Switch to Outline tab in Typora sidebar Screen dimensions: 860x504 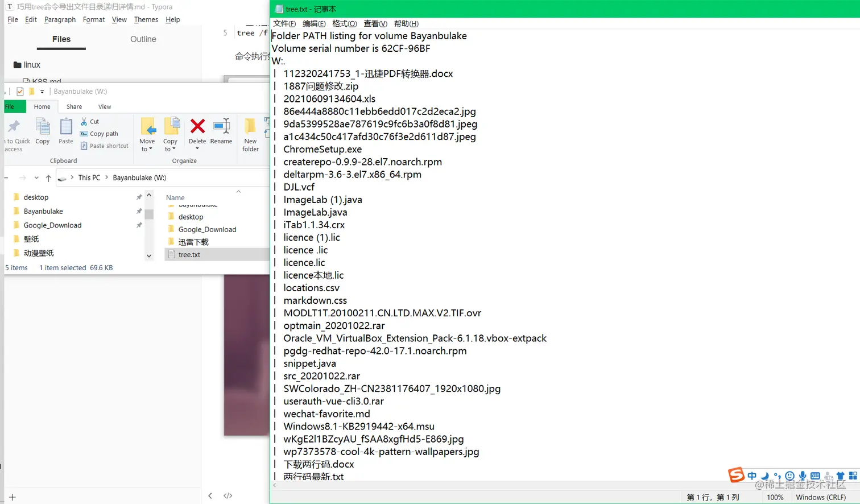[143, 39]
